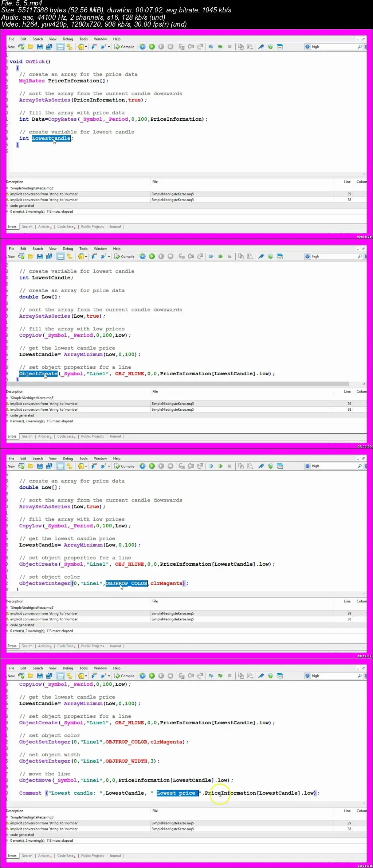This screenshot has width=373, height=868.
Task: Open the Code Base tab in the 00:01:26 frame
Action: [x=66, y=227]
